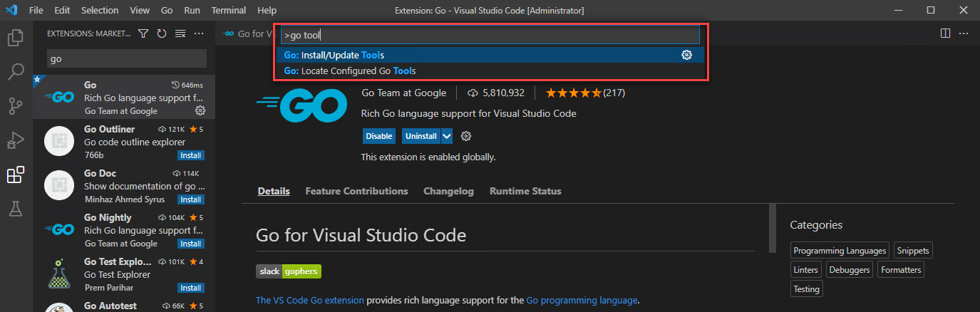980x312 pixels.
Task: Disable the Go extension
Action: (x=379, y=136)
